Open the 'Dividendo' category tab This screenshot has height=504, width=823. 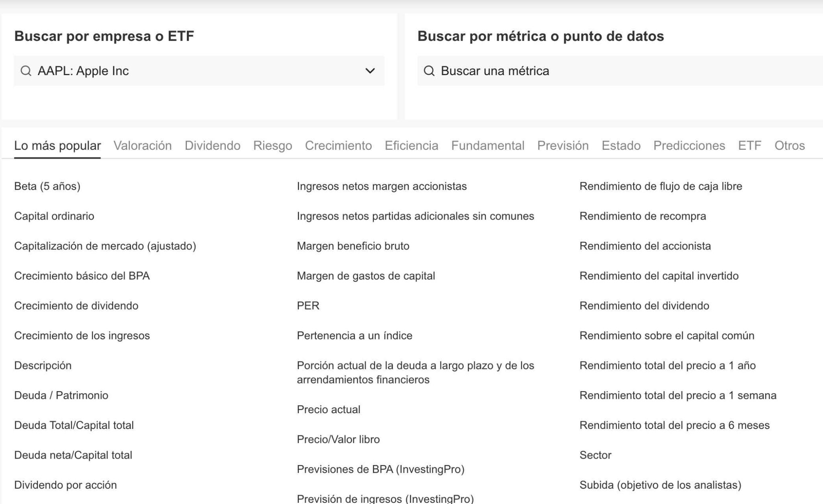[x=212, y=146]
